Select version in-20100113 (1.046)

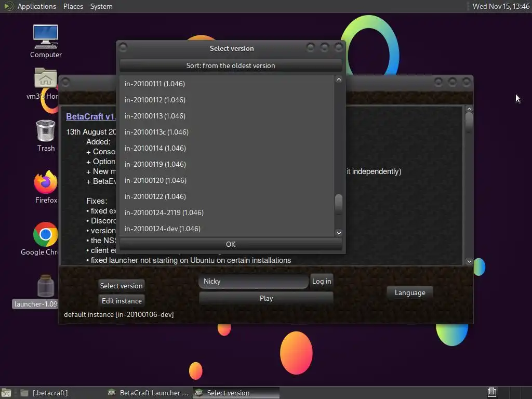click(x=227, y=116)
